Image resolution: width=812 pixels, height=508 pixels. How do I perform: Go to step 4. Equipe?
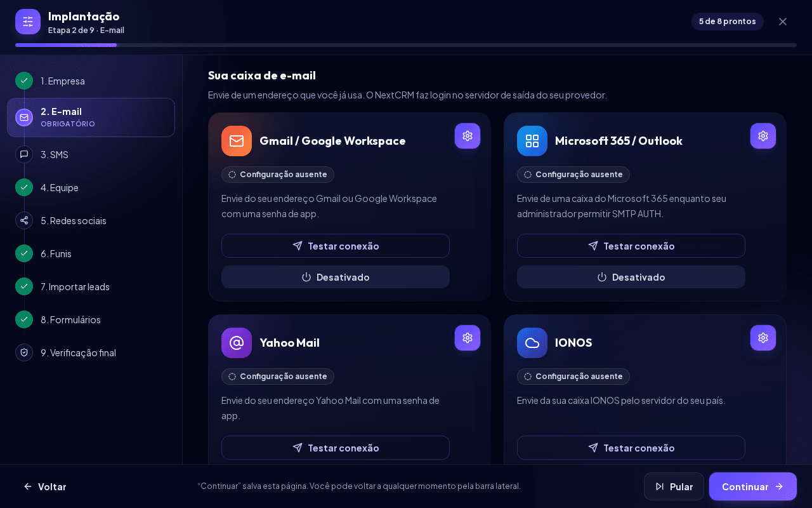coord(91,187)
